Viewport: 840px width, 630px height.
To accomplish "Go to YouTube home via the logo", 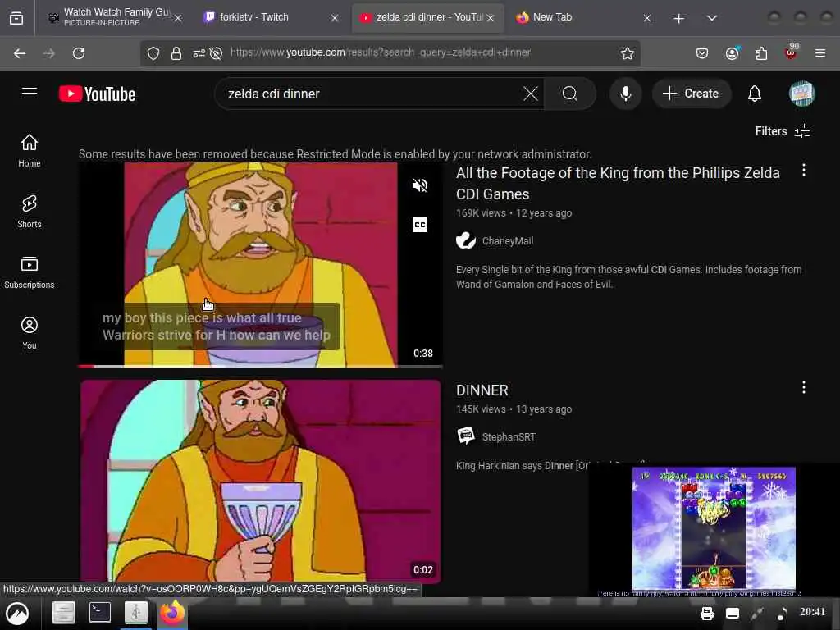I will (98, 94).
